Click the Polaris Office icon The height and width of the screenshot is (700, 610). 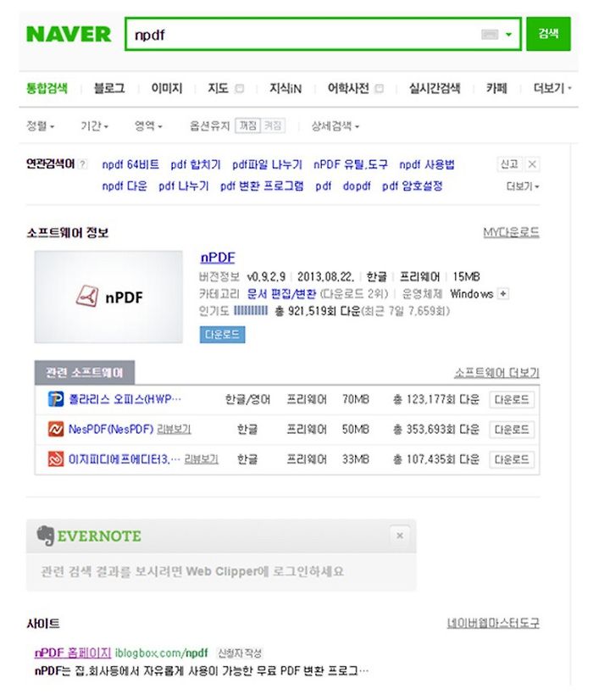tap(56, 399)
